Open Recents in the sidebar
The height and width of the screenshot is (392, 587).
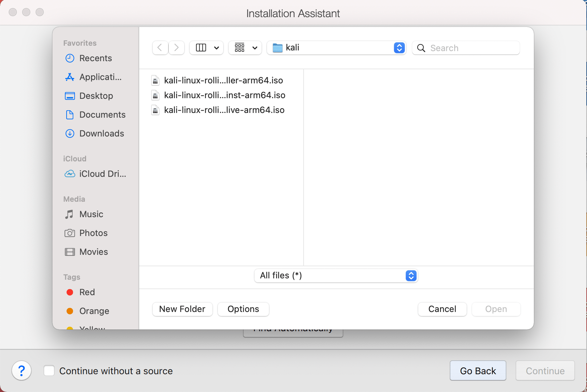pyautogui.click(x=95, y=58)
